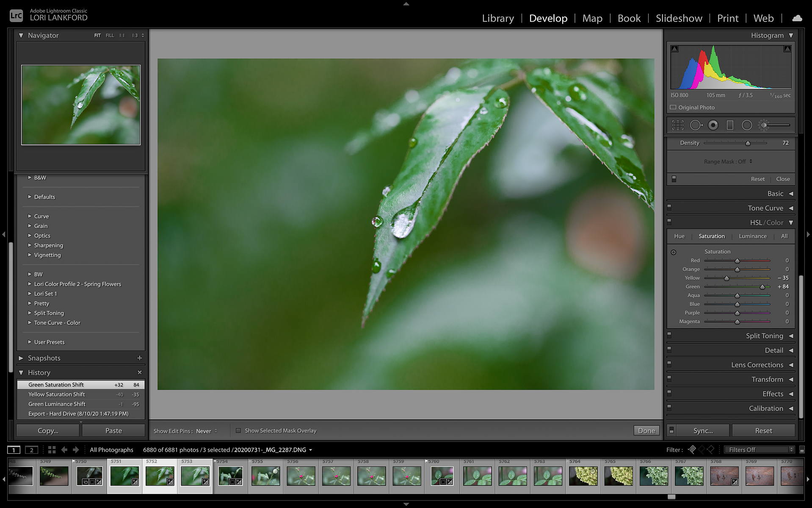Image resolution: width=812 pixels, height=508 pixels.
Task: Collapse the top module picker panel arrow
Action: (406, 4)
